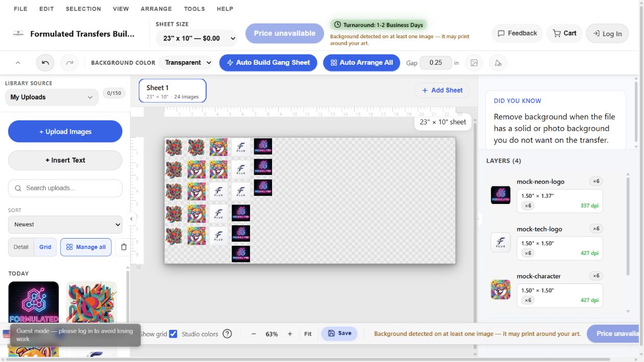Click the Turnaround 1-2 Business Days badge

point(379,24)
